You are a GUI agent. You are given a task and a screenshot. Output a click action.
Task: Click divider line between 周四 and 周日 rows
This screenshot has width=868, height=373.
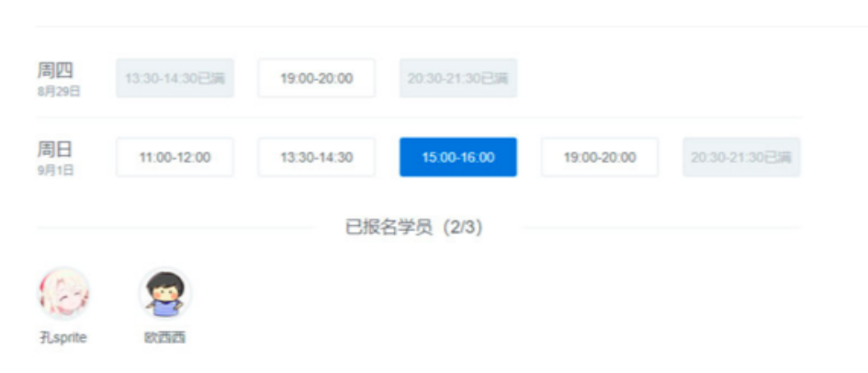(419, 118)
